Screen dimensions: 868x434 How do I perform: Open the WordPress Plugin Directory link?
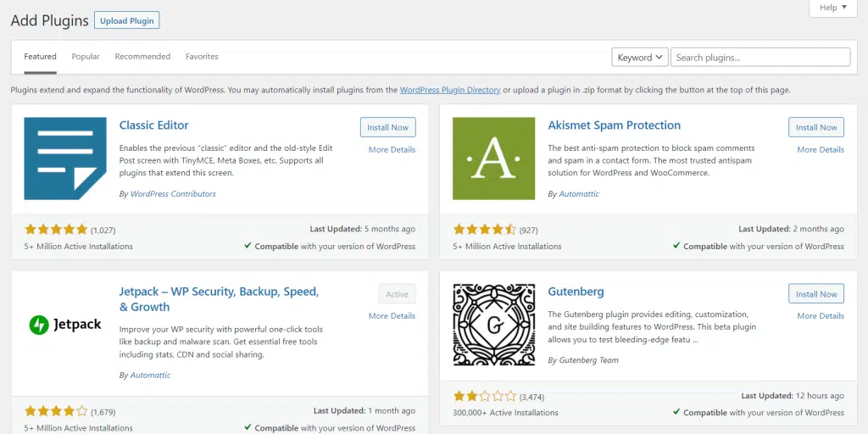[x=450, y=90]
